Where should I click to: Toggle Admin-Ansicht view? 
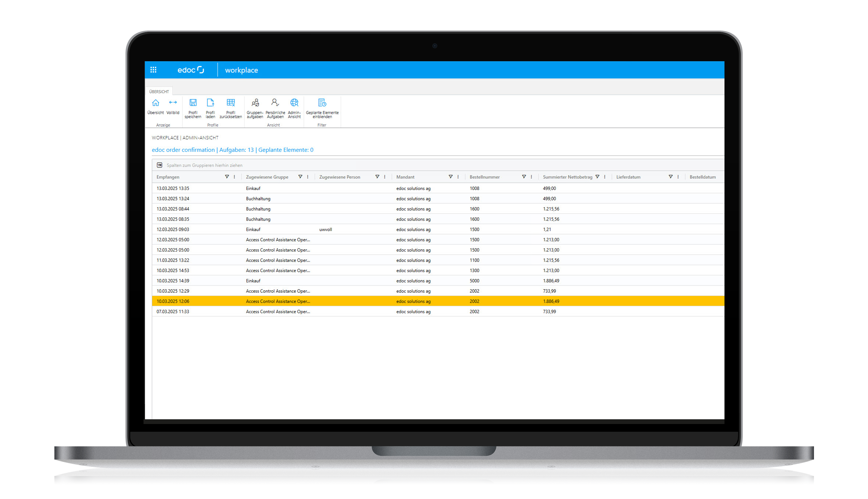pyautogui.click(x=294, y=107)
